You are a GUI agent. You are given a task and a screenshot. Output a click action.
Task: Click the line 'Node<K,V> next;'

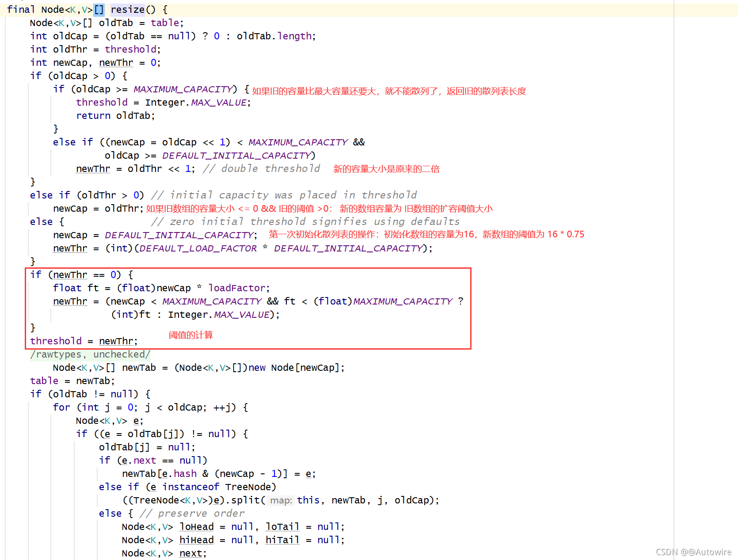(x=164, y=553)
